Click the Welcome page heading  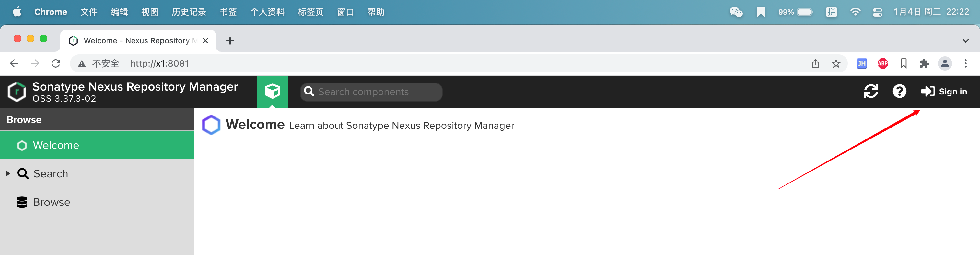(x=255, y=125)
